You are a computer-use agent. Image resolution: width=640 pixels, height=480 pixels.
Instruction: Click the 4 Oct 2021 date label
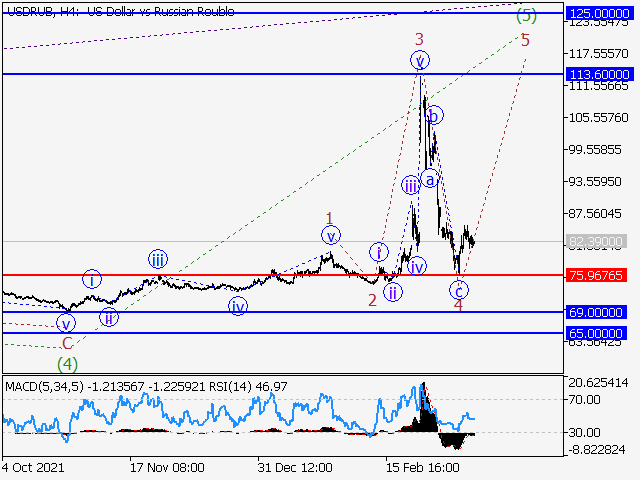33,467
